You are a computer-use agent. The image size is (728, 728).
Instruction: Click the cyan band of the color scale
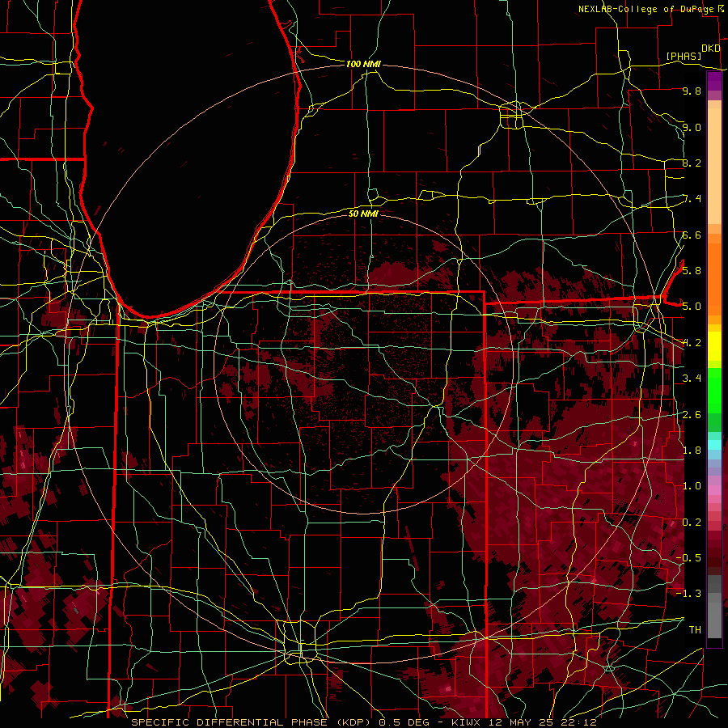(x=714, y=445)
